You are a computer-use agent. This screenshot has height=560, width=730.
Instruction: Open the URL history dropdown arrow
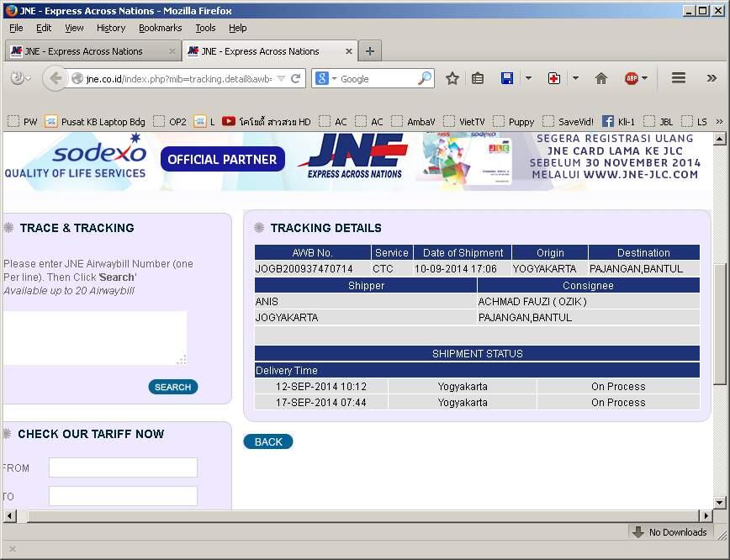(281, 79)
